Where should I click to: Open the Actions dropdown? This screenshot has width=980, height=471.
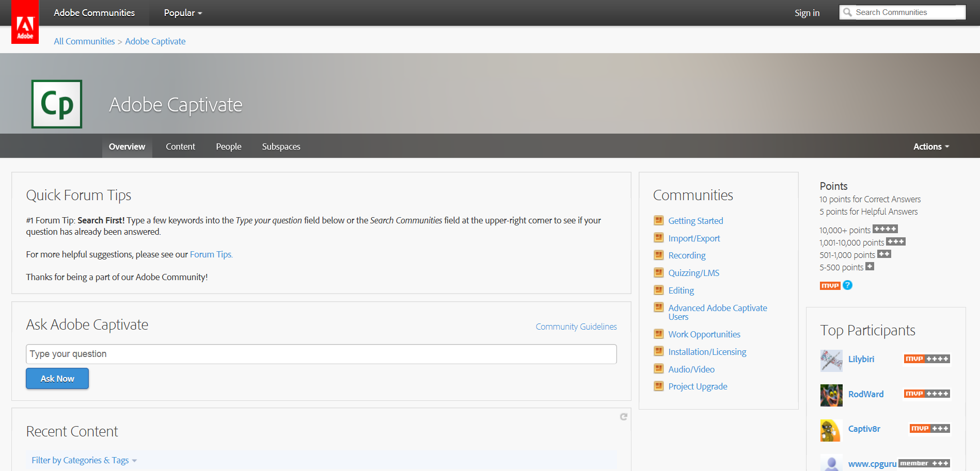931,147
